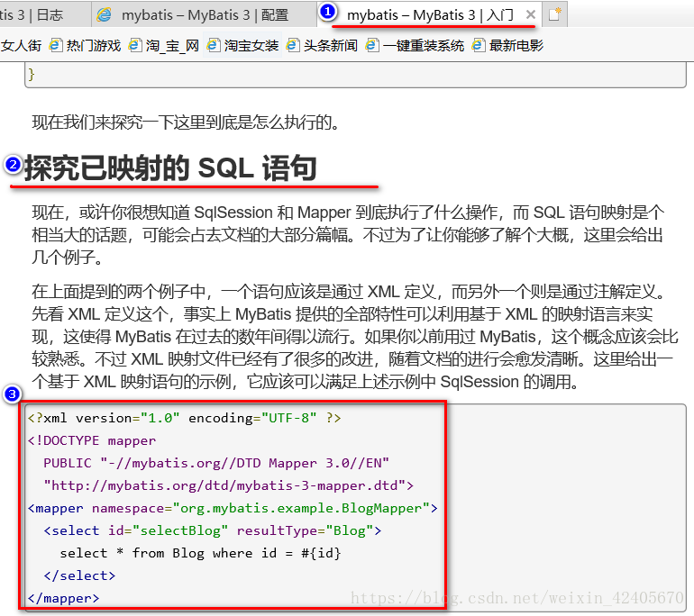Open the 热门游戏 bookmark
This screenshot has width=694, height=616.
tap(86, 46)
